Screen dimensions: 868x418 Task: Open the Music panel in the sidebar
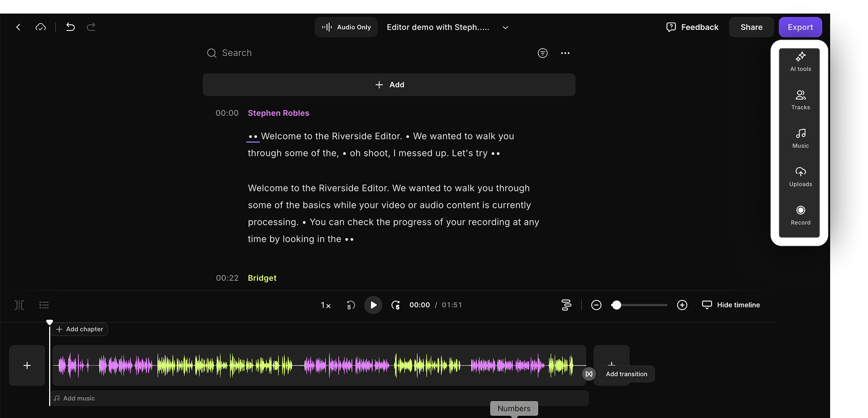tap(800, 138)
